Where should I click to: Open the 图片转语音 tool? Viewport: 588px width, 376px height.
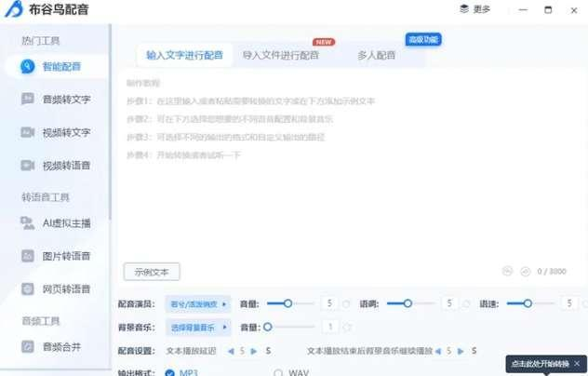[56, 256]
